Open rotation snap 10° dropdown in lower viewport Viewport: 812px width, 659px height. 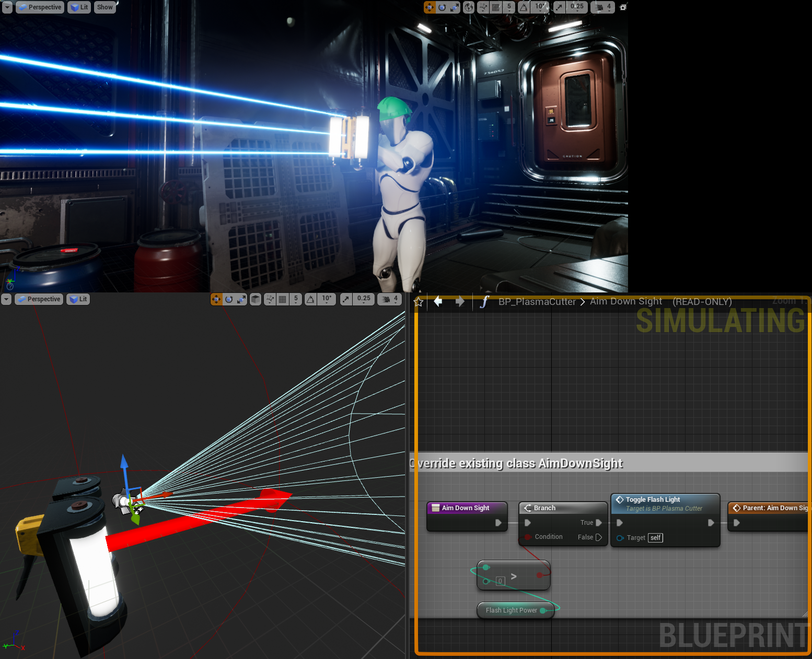pyautogui.click(x=327, y=299)
